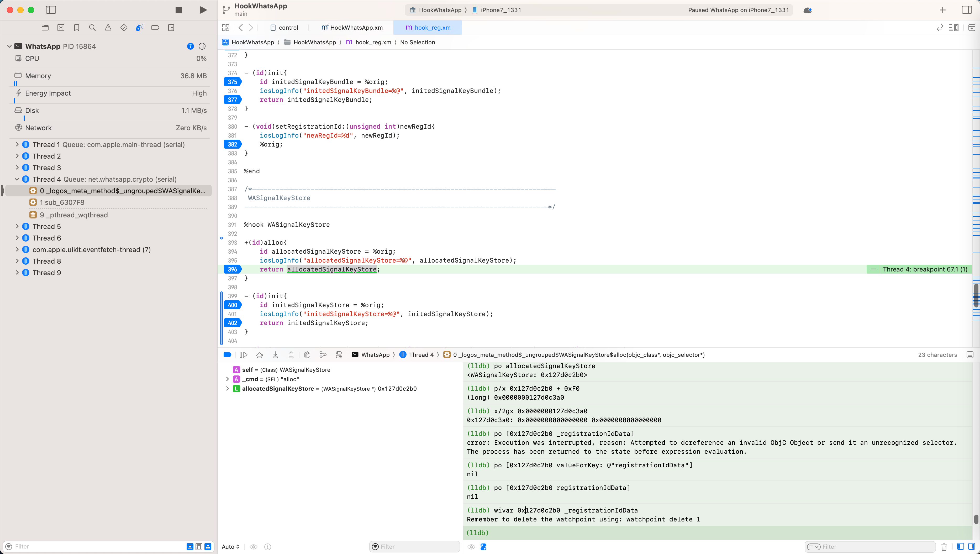Open the Find navigator magnifier icon

point(92,27)
